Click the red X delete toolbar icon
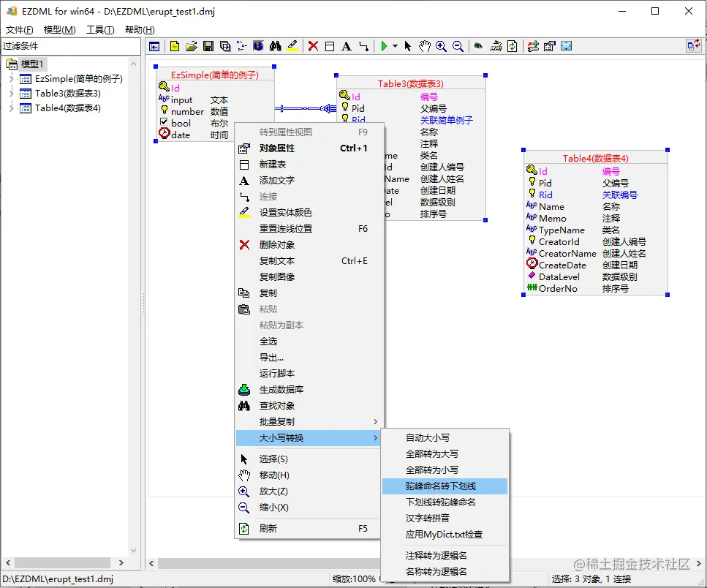The width and height of the screenshot is (707, 588). point(313,46)
